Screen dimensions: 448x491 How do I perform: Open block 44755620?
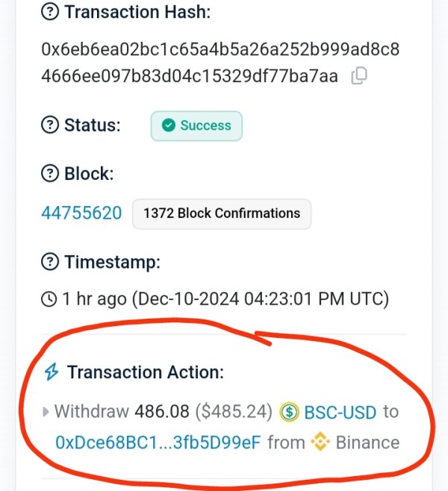(81, 213)
